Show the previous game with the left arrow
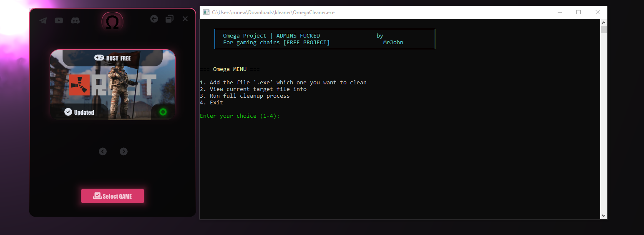 click(x=103, y=152)
